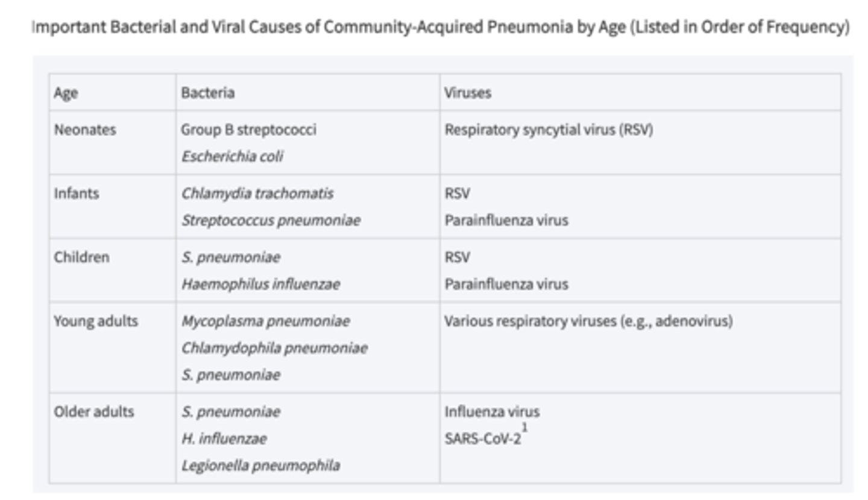Select Mycoplasma pneumoniae entry
868x500 pixels.
click(x=265, y=321)
